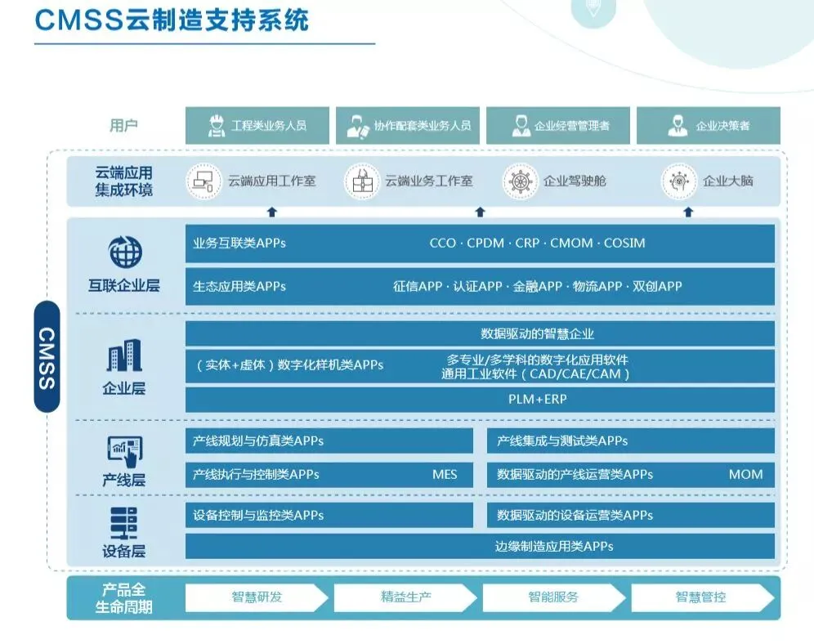Screen dimensions: 814x644
Task: Click the 用户 row label
Action: [123, 126]
